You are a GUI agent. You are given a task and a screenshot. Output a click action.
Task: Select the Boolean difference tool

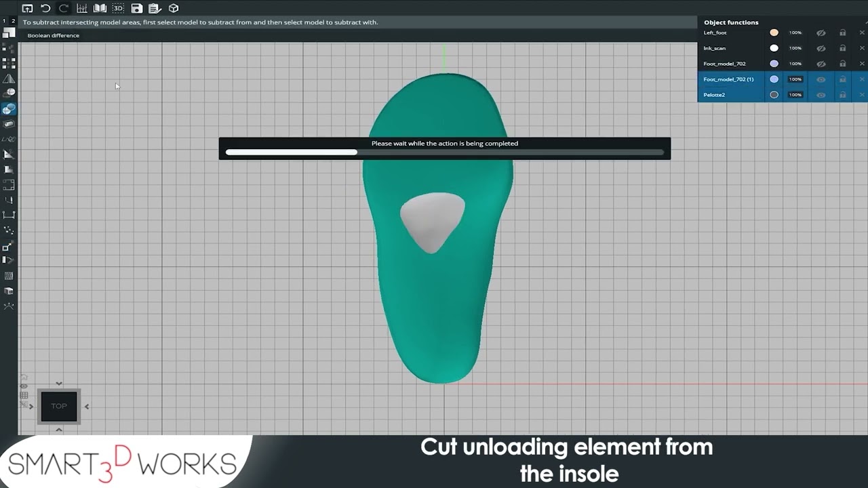click(x=9, y=109)
